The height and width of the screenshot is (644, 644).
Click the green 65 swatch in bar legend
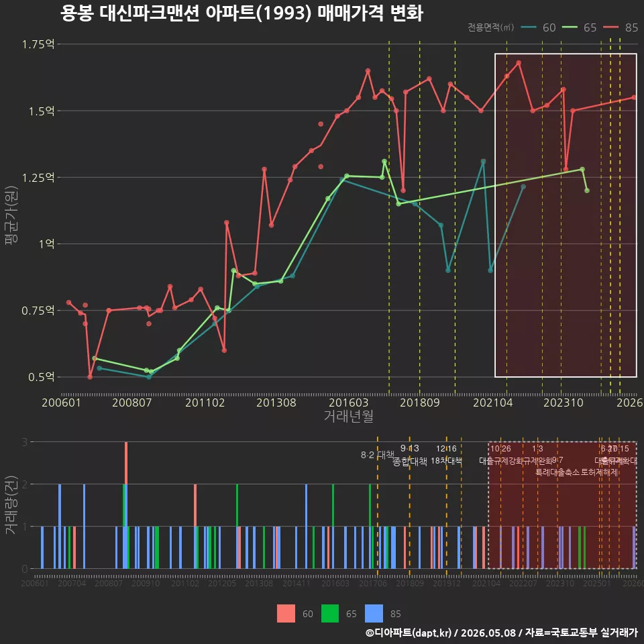coord(330,613)
